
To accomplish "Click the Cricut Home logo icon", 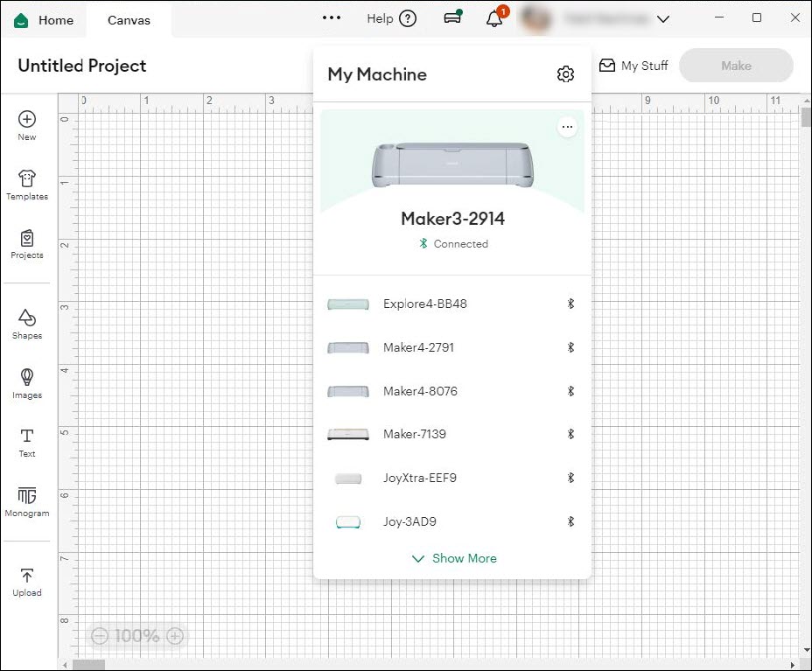I will (x=21, y=20).
